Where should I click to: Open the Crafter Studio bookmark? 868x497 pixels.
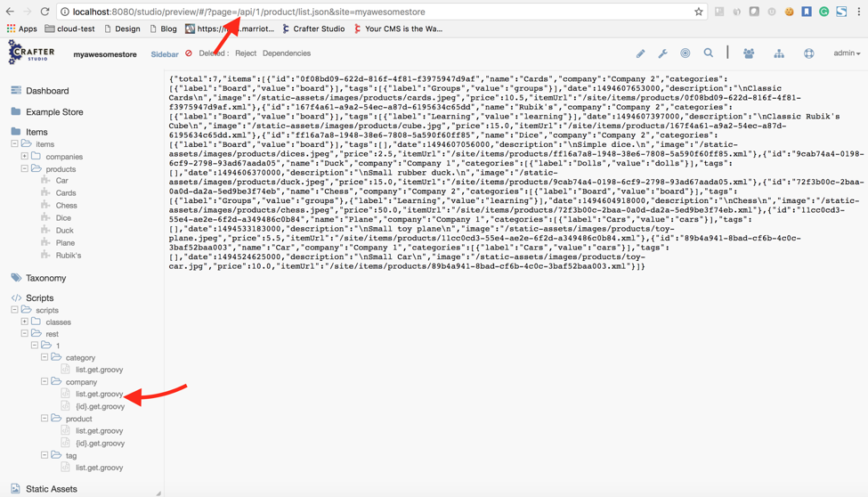click(x=313, y=29)
